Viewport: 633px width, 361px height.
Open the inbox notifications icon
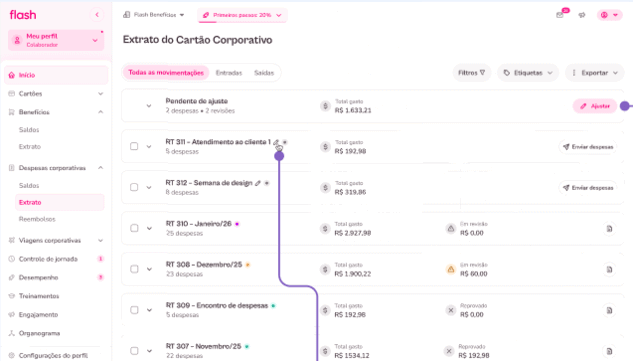coord(560,15)
